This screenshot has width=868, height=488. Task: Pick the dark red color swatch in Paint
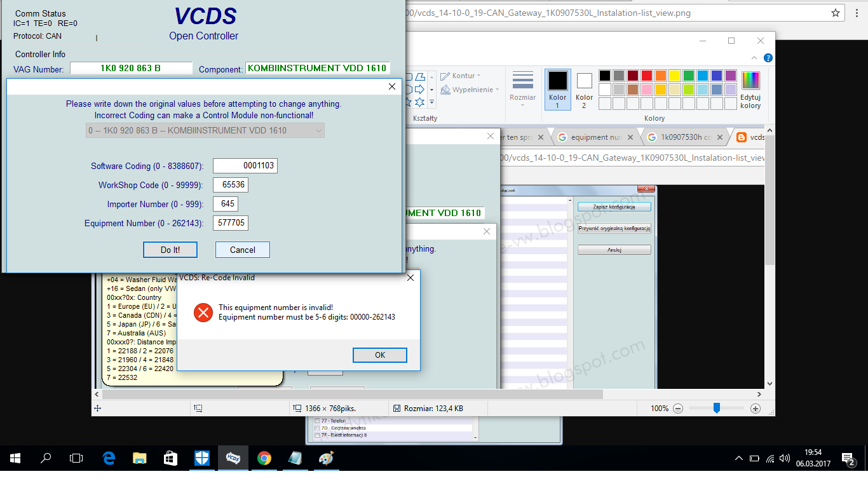(x=633, y=76)
